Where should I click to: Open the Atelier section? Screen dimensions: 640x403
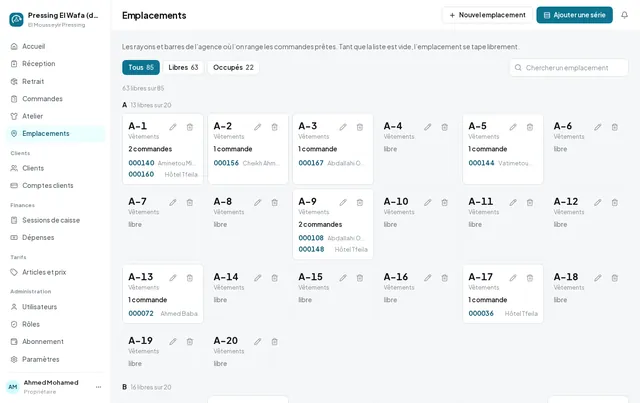tap(55, 116)
